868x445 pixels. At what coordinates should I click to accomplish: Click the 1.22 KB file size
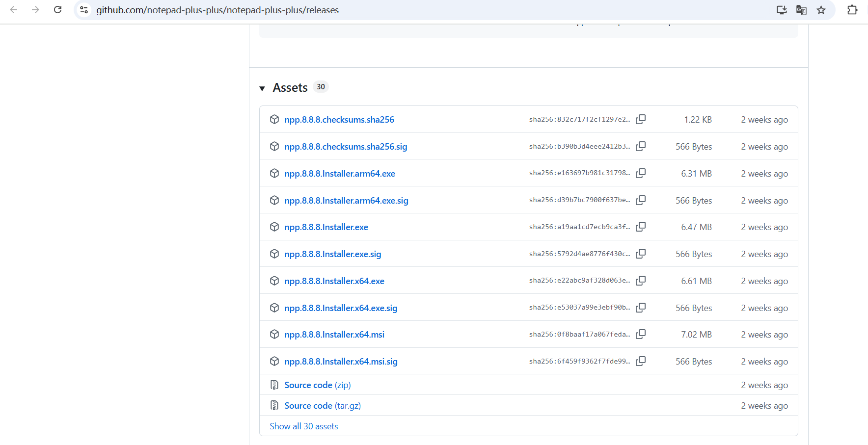(698, 120)
